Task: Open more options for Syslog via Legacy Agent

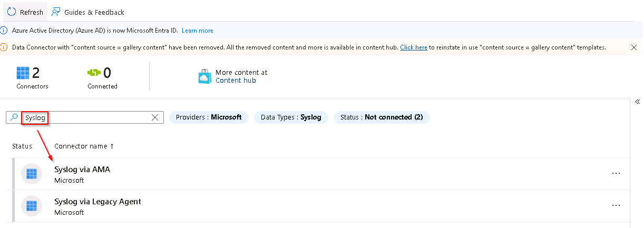Action: (x=616, y=205)
